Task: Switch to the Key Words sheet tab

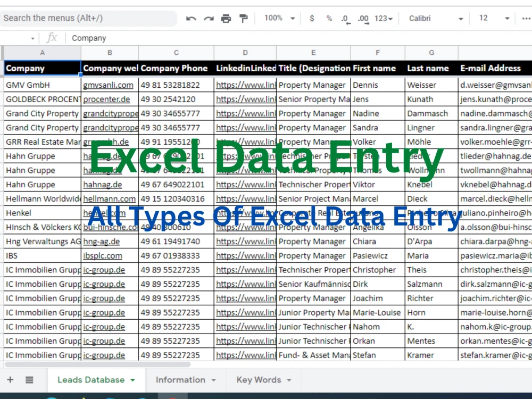Action: (259, 380)
